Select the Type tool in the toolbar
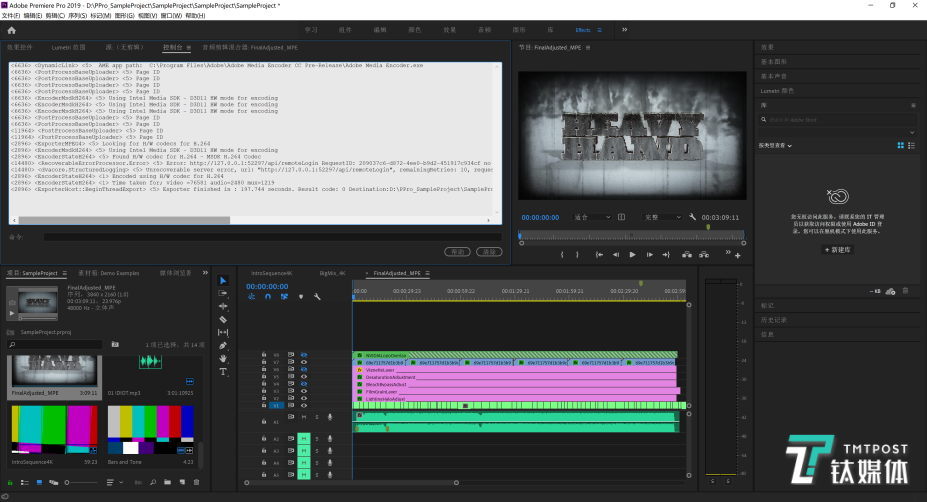Viewport: 927px width, 502px height. pos(223,371)
